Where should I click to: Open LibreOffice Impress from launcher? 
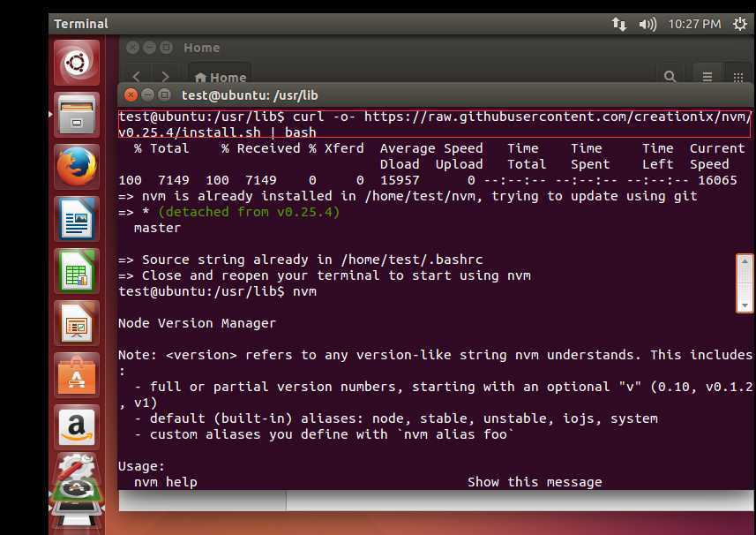coord(77,323)
